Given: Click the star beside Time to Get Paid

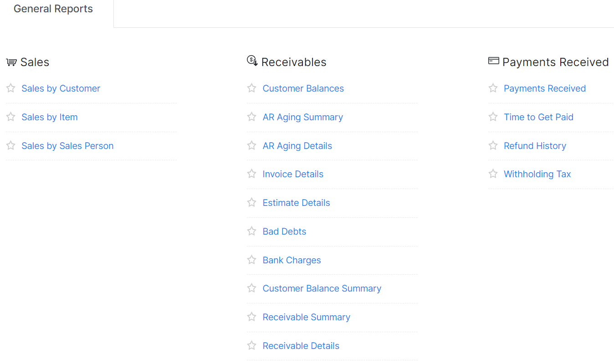Looking at the screenshot, I should pyautogui.click(x=493, y=117).
